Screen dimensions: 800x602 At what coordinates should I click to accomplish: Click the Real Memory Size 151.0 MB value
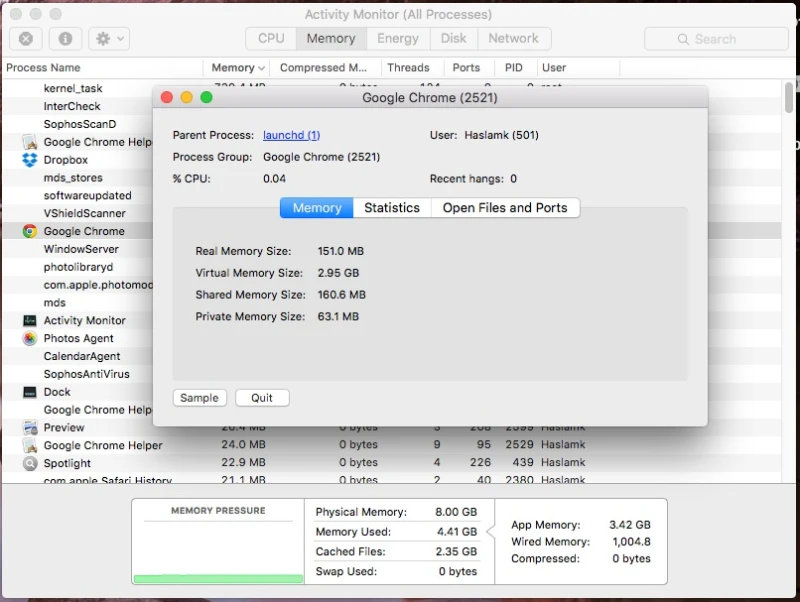(x=340, y=251)
